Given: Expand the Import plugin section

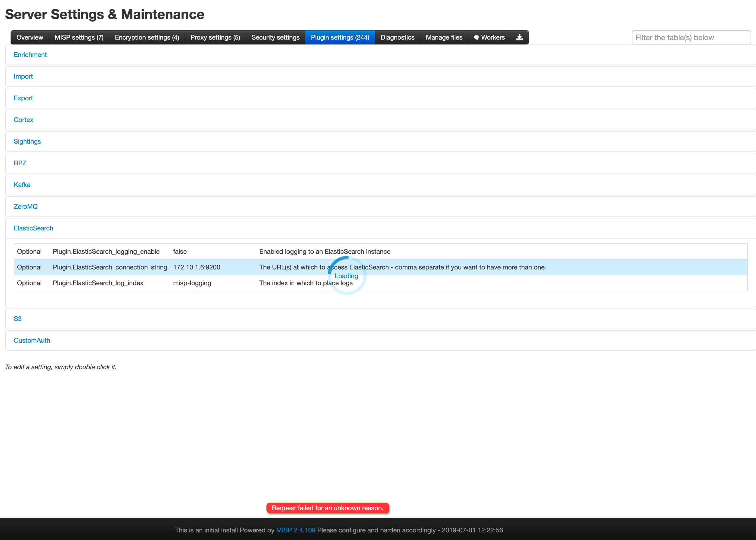Looking at the screenshot, I should tap(23, 76).
